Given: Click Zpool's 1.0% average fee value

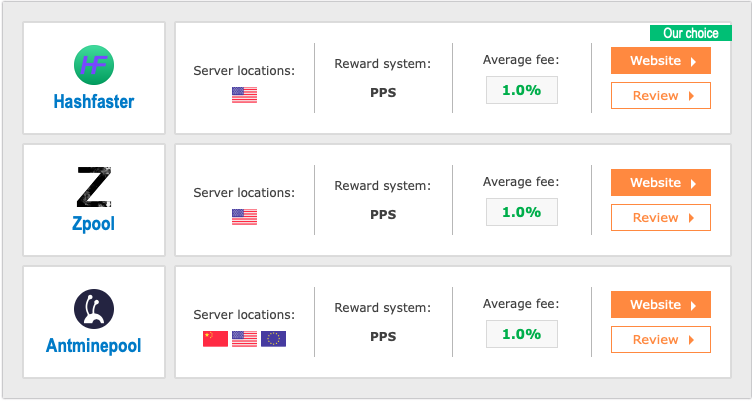Looking at the screenshot, I should coord(522,212).
